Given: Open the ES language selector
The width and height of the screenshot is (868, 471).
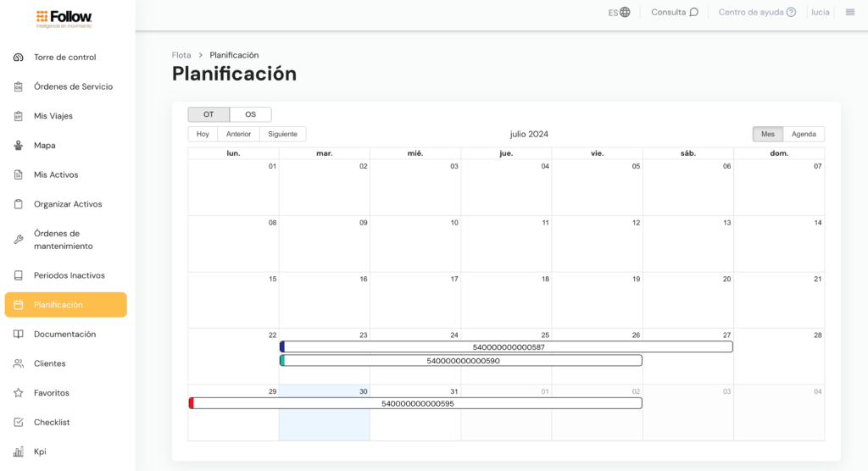Looking at the screenshot, I should click(619, 12).
